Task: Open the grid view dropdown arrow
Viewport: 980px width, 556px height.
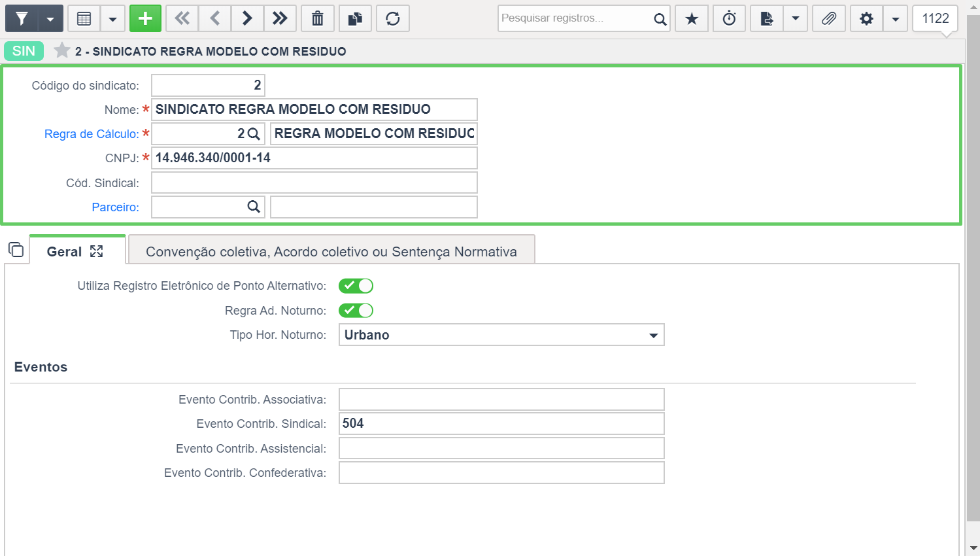Action: tap(112, 18)
